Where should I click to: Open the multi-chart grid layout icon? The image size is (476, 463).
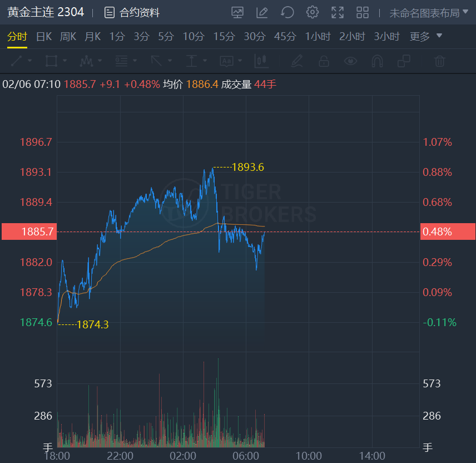point(363,12)
